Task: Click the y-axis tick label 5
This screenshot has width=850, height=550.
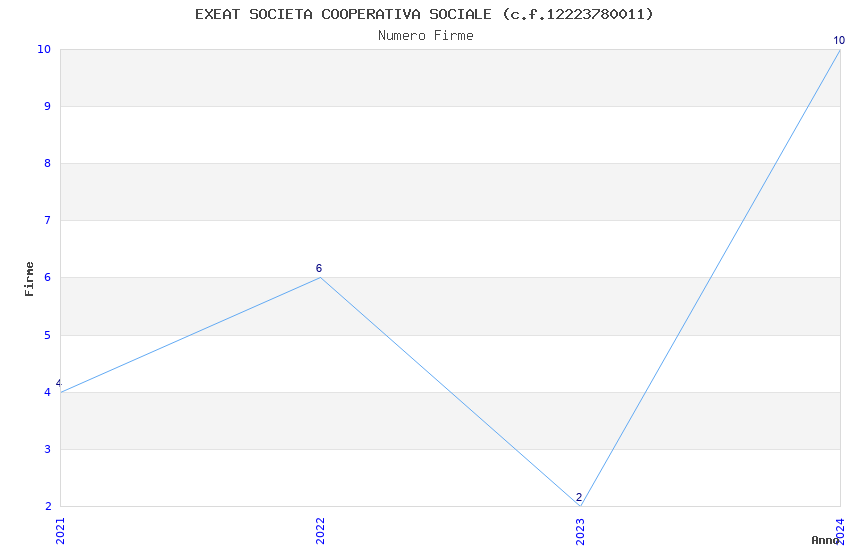Action: pyautogui.click(x=47, y=335)
